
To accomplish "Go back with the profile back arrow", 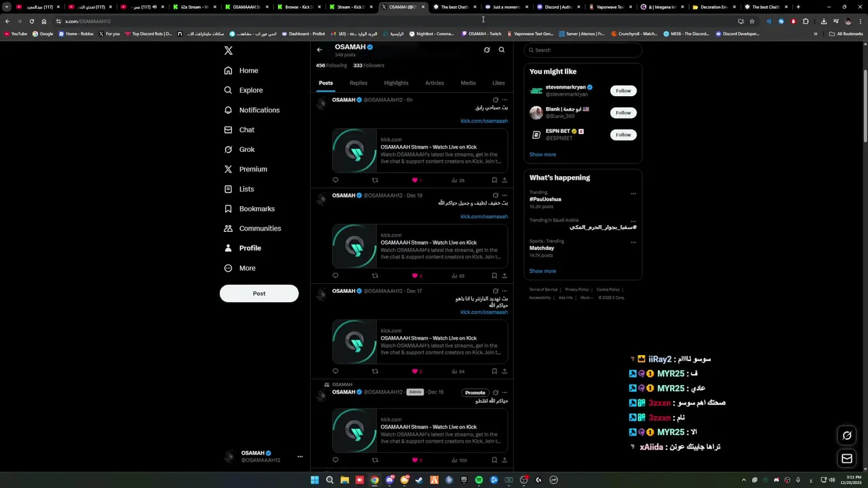I will point(319,49).
